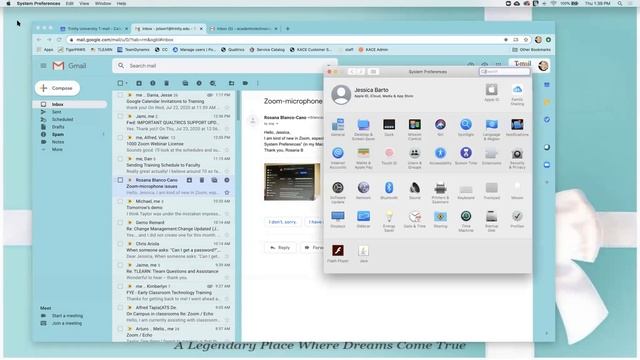
Task: Tick checkbox for Sending Training Schedule email
Action: [120, 159]
